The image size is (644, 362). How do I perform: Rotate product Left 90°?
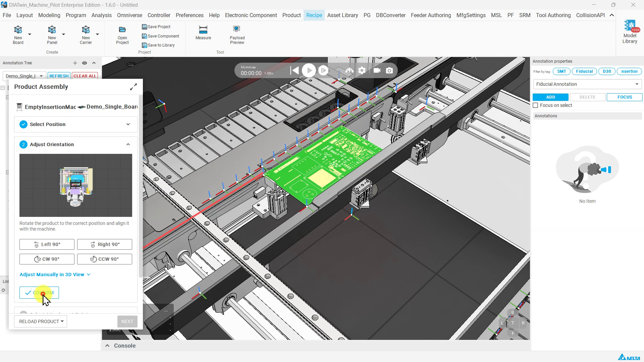[x=47, y=244]
